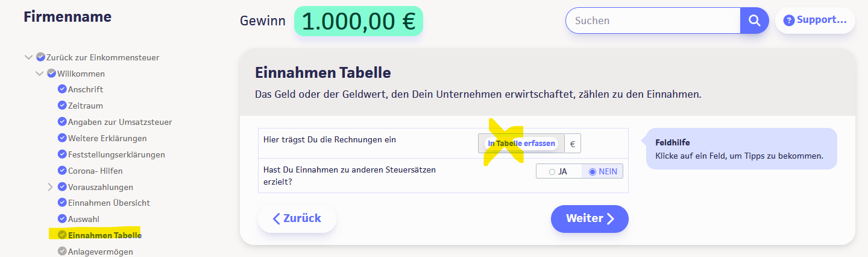Click checkmark icon beside Corona- Hilfen
This screenshot has height=257, width=868.
click(x=62, y=171)
